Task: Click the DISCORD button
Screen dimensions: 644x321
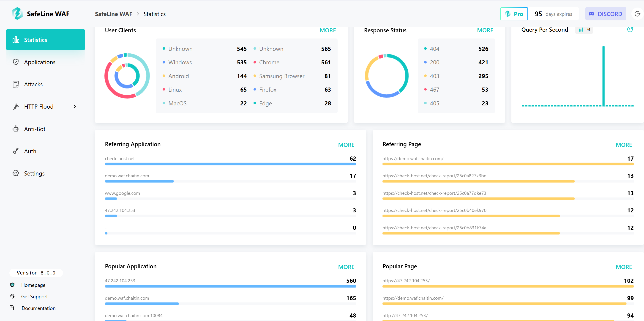Action: pyautogui.click(x=606, y=14)
